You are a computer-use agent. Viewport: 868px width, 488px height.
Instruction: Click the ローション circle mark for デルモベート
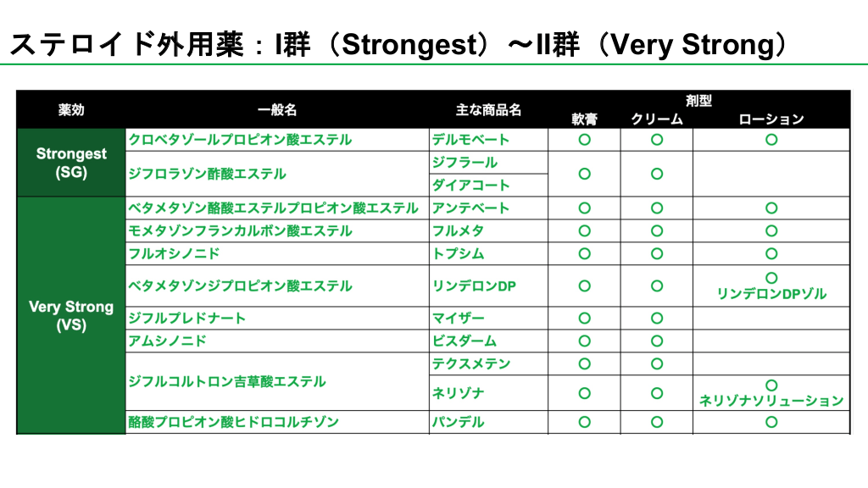pyautogui.click(x=771, y=140)
